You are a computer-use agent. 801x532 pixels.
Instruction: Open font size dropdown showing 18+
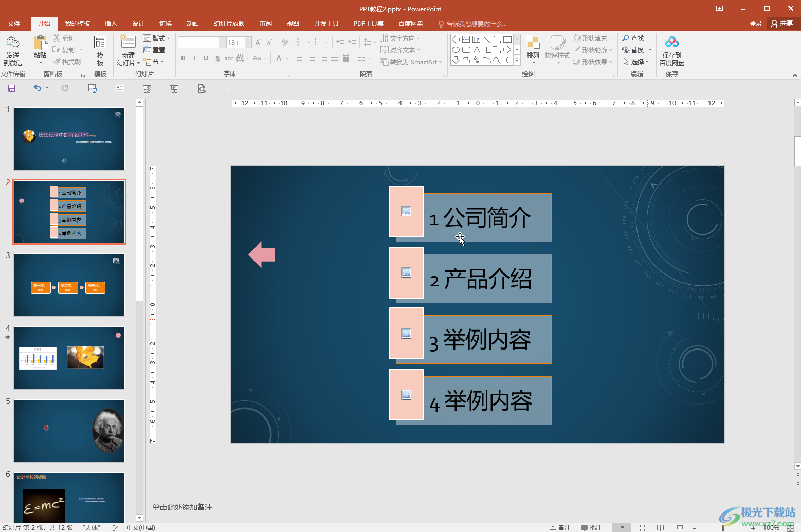pos(248,42)
